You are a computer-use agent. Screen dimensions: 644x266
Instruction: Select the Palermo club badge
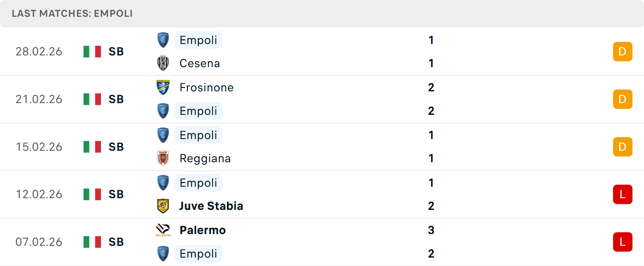(x=163, y=230)
